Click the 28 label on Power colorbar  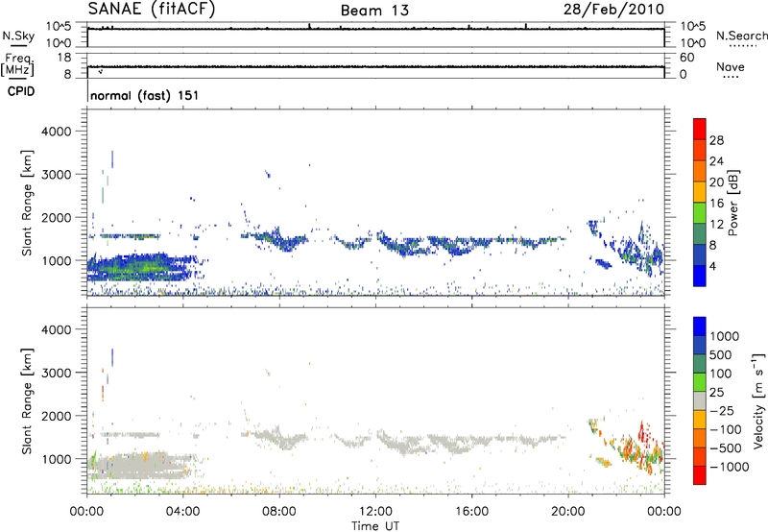[x=716, y=140]
